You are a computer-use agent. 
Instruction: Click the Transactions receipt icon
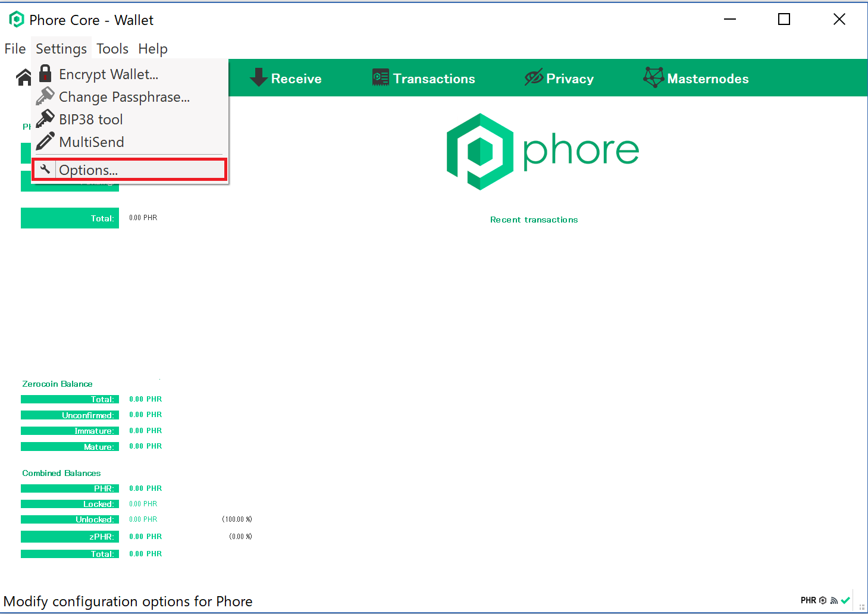[x=380, y=77]
